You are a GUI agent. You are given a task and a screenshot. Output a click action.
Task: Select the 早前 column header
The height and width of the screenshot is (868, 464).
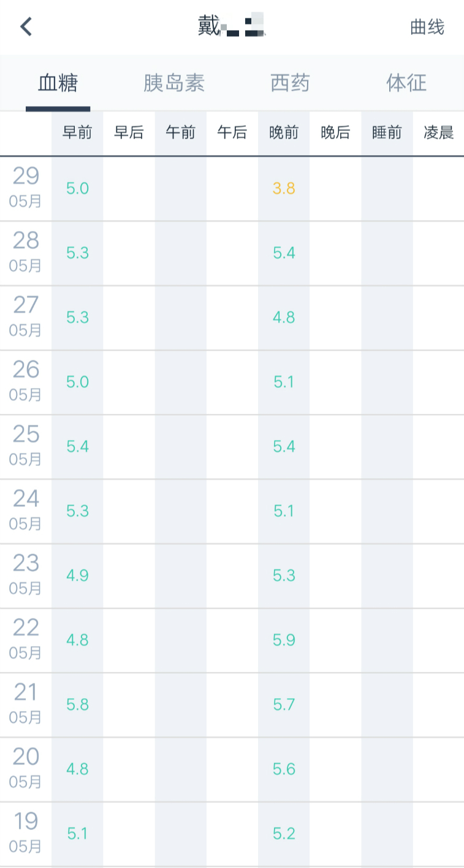tap(77, 133)
